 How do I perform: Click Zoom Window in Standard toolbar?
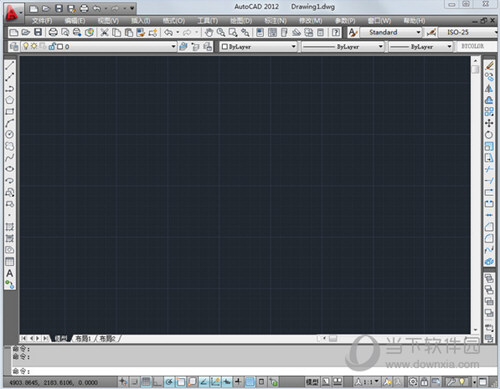pos(233,32)
